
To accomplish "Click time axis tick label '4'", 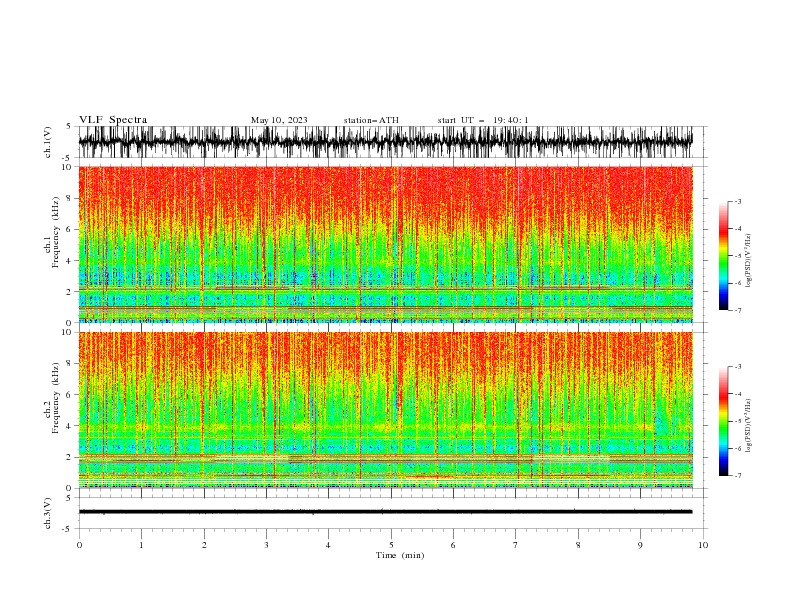I will pyautogui.click(x=328, y=545).
